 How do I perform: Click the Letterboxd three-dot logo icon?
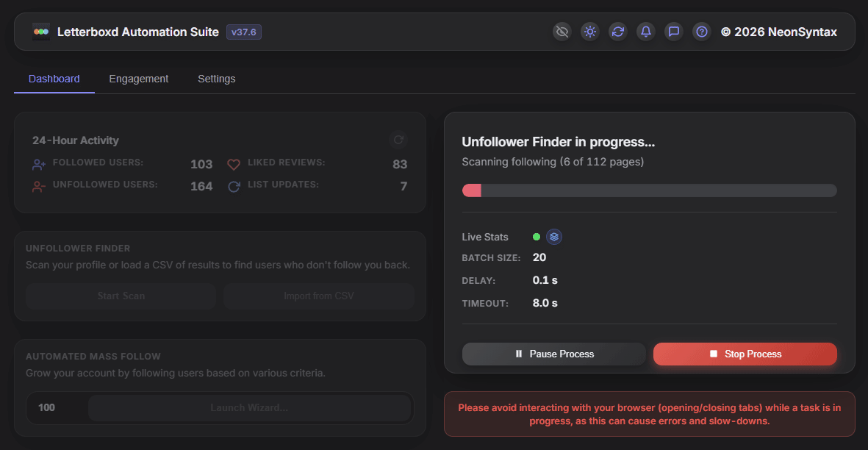pyautogui.click(x=41, y=32)
